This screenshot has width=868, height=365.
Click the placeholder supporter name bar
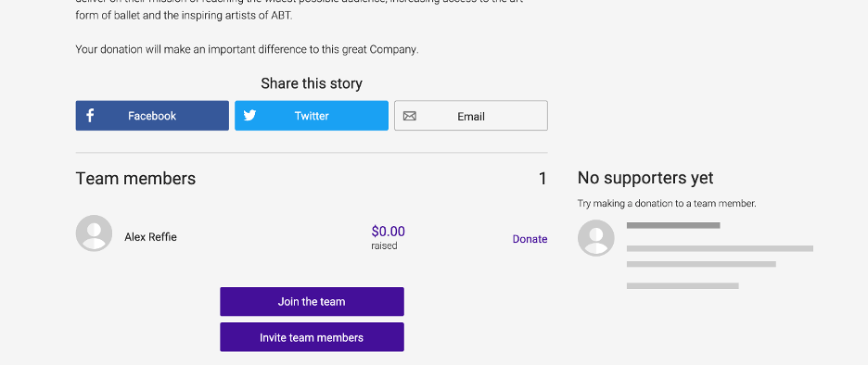(673, 225)
